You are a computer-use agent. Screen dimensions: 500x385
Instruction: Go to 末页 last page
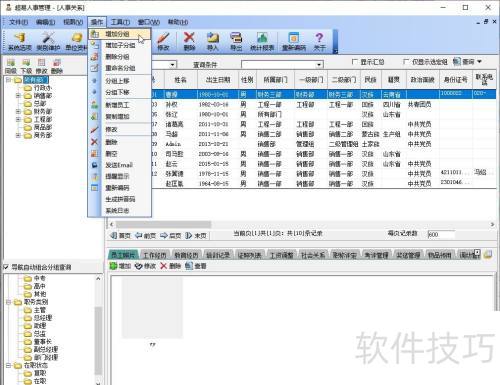pos(196,236)
